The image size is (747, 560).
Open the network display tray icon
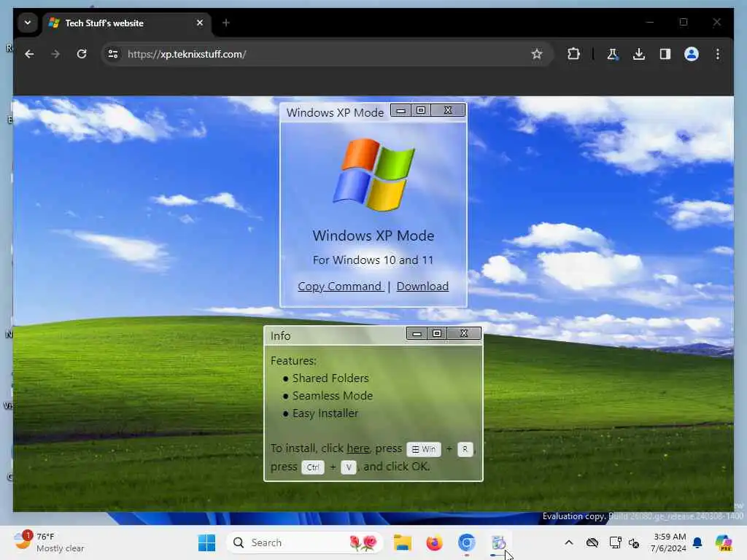(x=615, y=542)
